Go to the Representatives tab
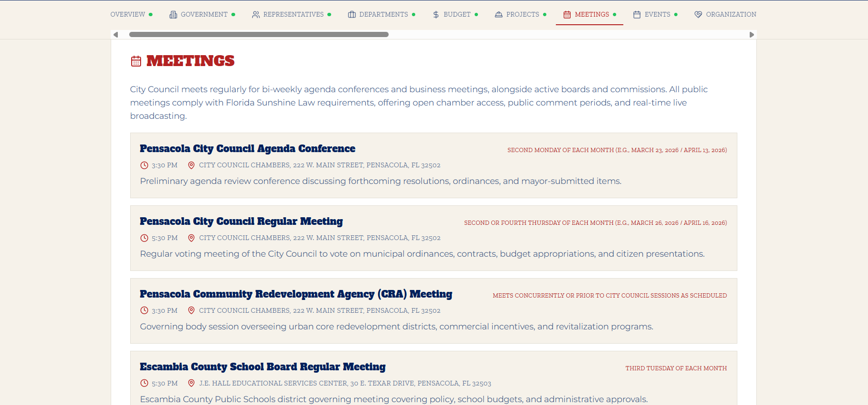The image size is (868, 405). pos(292,14)
